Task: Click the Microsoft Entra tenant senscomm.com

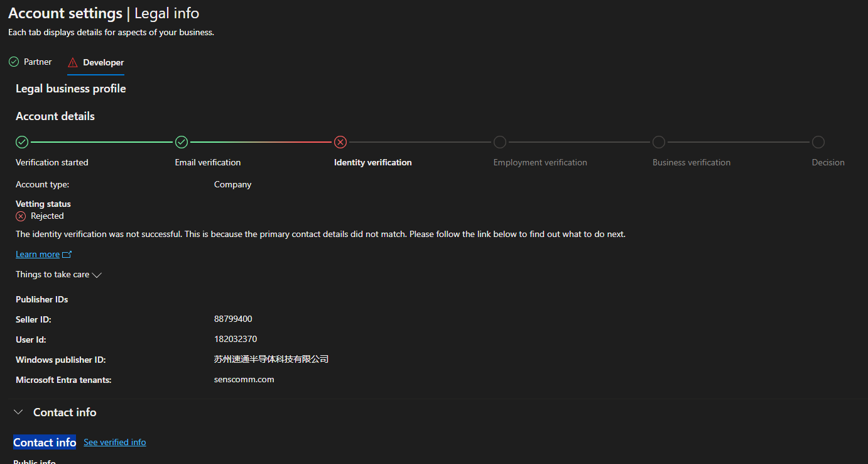Action: (x=244, y=379)
